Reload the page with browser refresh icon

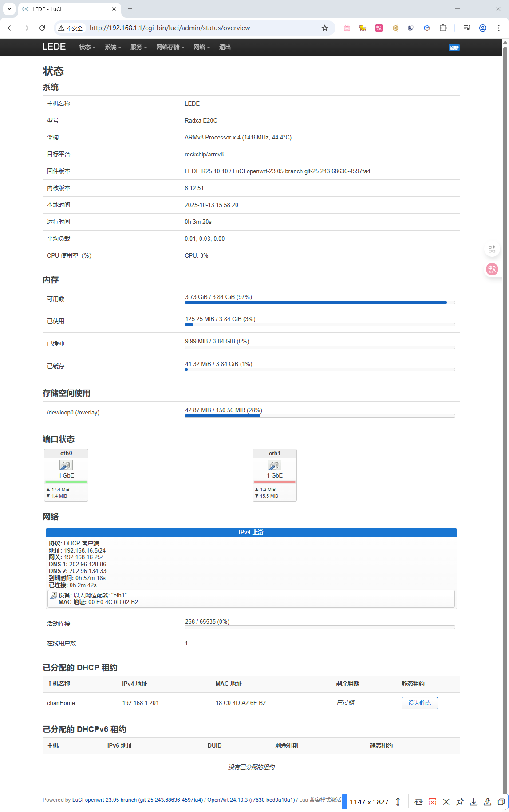click(x=42, y=28)
